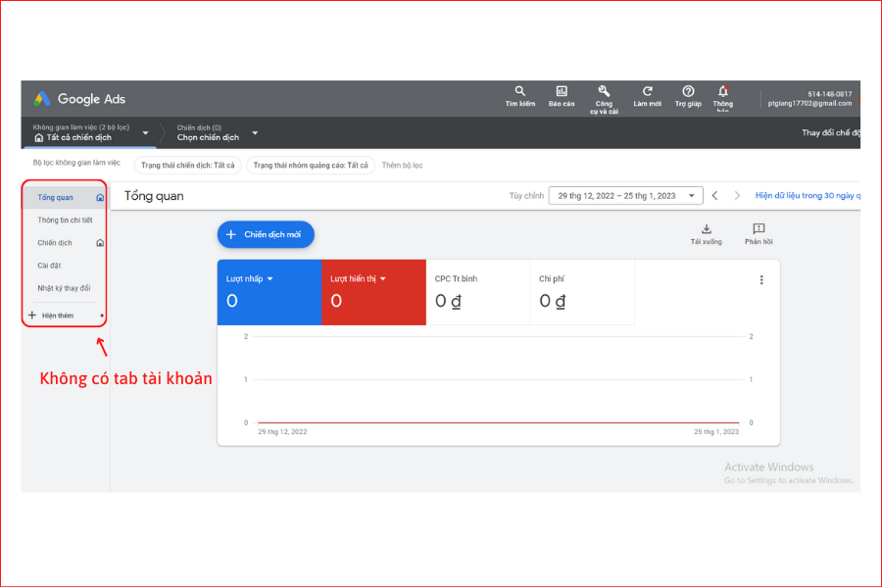Click Trạng thái nhóm quảng cáo filter chip
Screen dimensions: 882x588
coord(311,166)
